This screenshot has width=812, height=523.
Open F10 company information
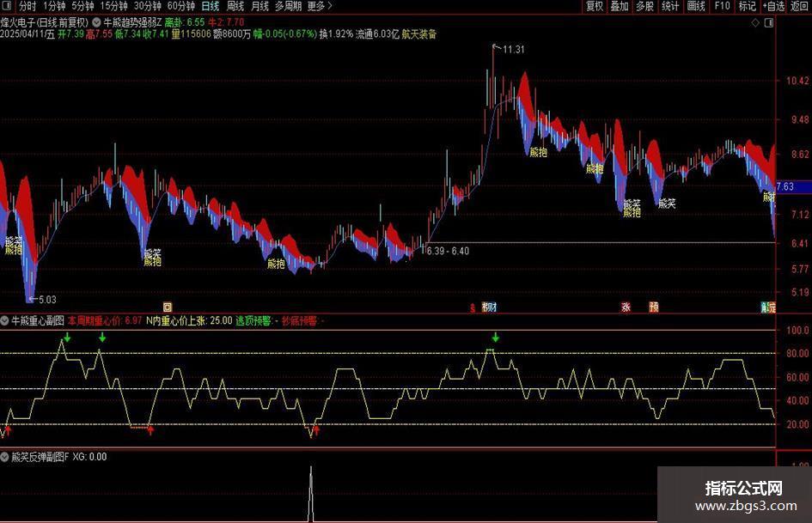click(x=722, y=6)
